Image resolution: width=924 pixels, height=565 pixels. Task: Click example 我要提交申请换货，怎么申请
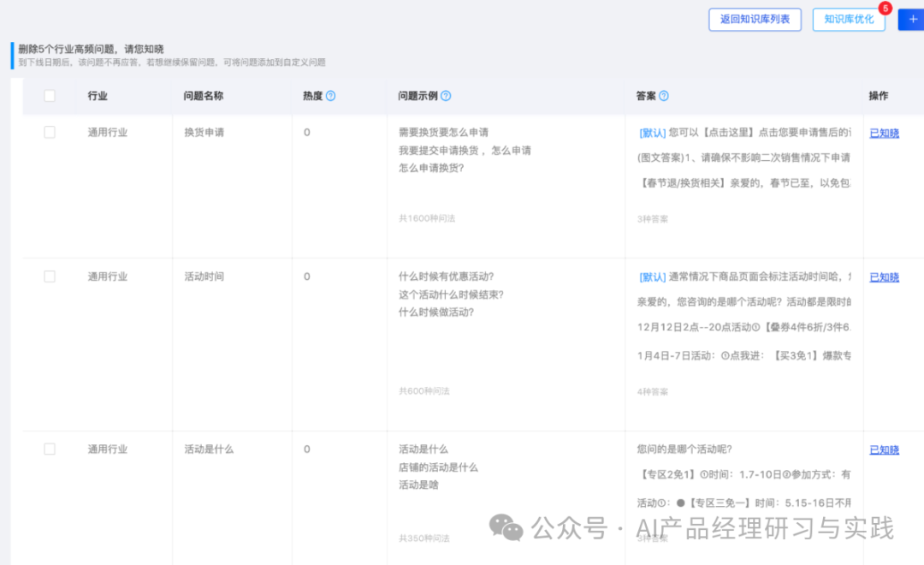click(x=465, y=151)
